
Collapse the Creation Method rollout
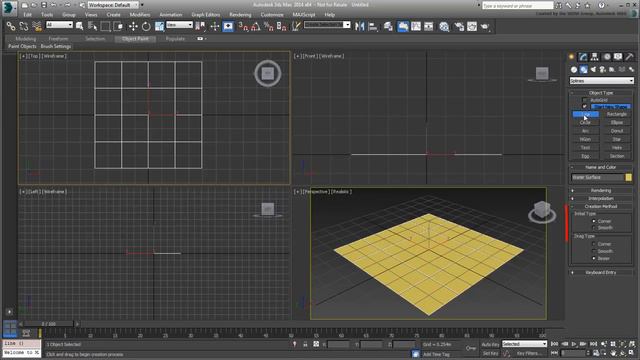point(601,207)
